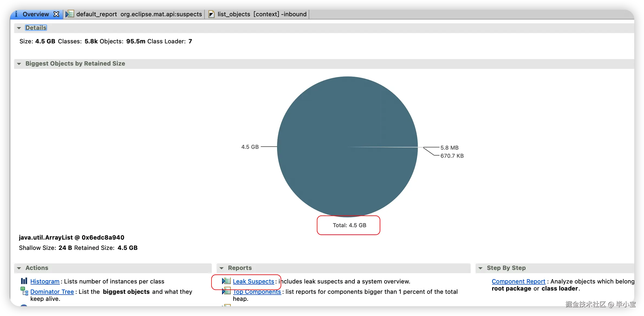Collapse the Actions section
This screenshot has width=644, height=316.
(19, 268)
